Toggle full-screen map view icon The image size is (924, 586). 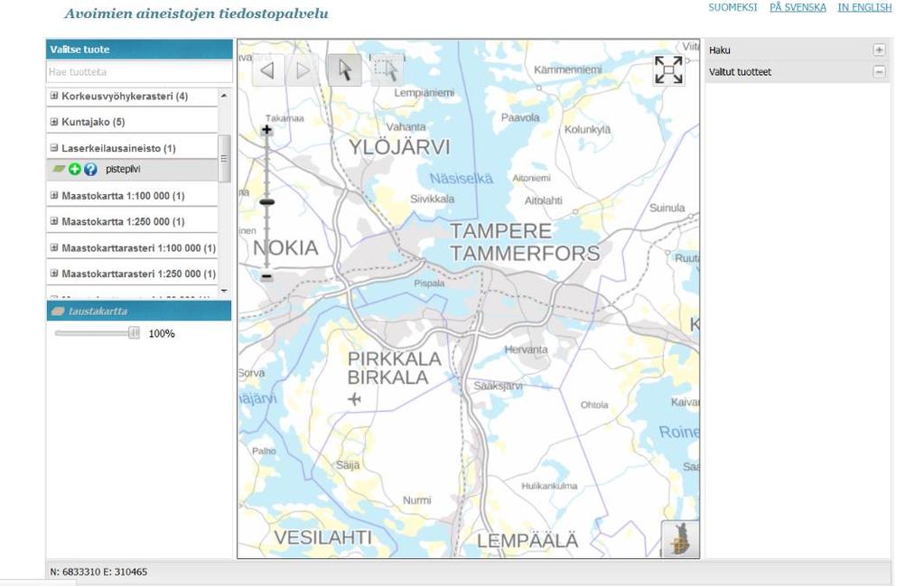[x=668, y=70]
